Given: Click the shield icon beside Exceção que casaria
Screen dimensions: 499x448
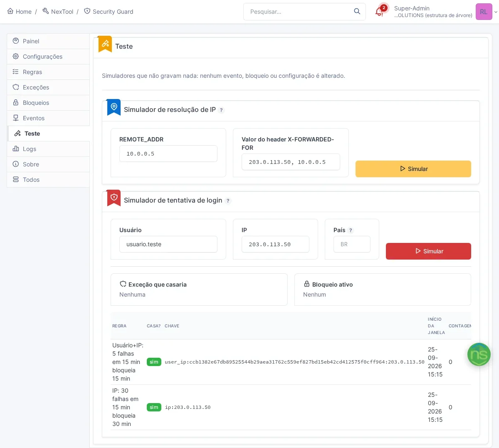Looking at the screenshot, I should pyautogui.click(x=123, y=284).
